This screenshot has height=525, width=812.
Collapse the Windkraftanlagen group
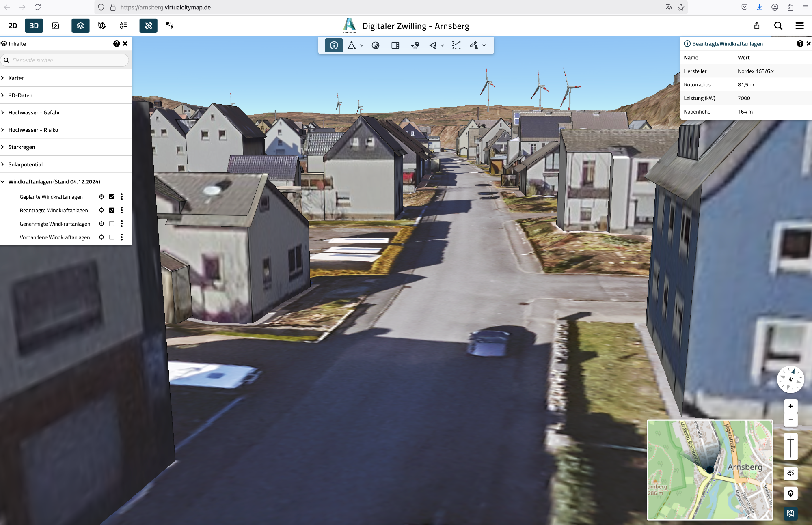point(3,182)
